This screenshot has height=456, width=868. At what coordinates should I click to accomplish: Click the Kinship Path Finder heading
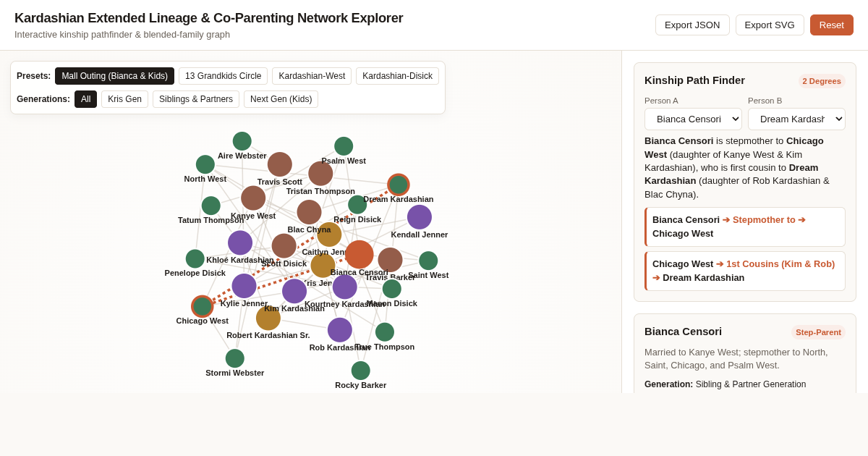(694, 80)
